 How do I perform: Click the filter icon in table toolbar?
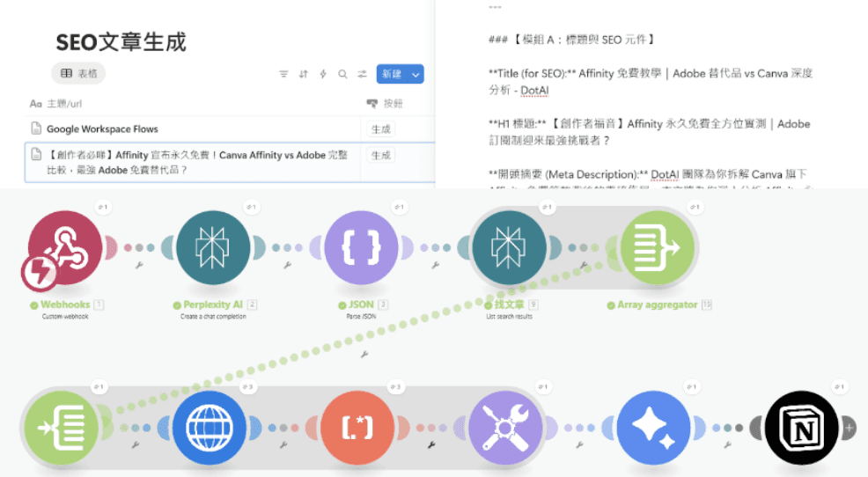(x=283, y=74)
